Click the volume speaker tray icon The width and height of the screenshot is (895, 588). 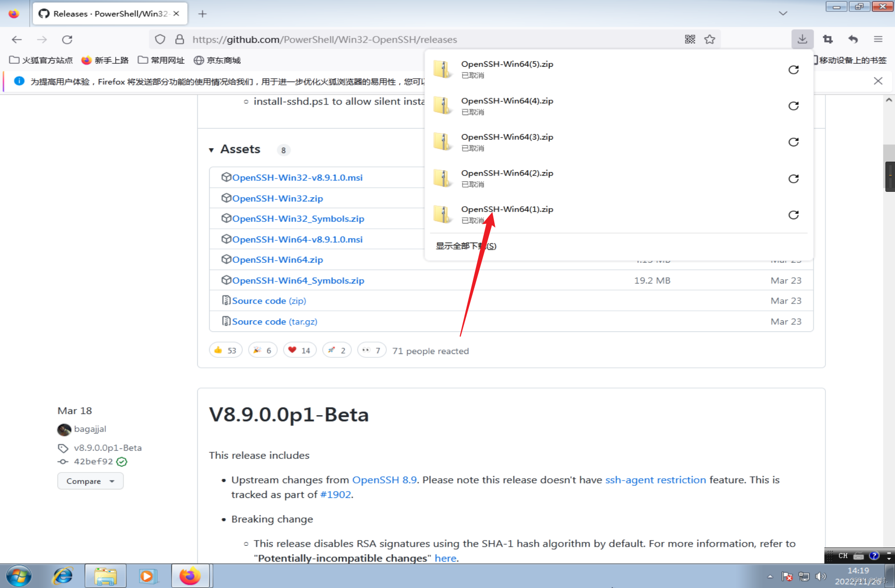[821, 576]
